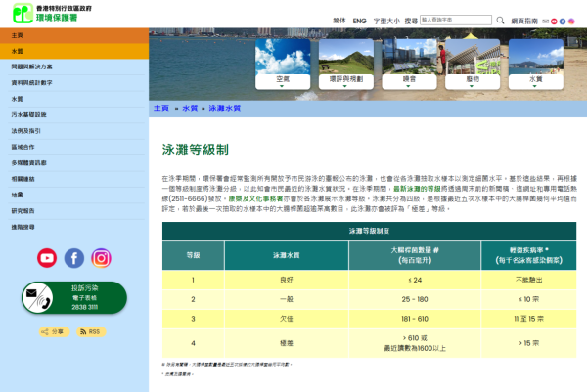
Task: Select 主頁 in the sidebar menu
Action: click(x=74, y=35)
